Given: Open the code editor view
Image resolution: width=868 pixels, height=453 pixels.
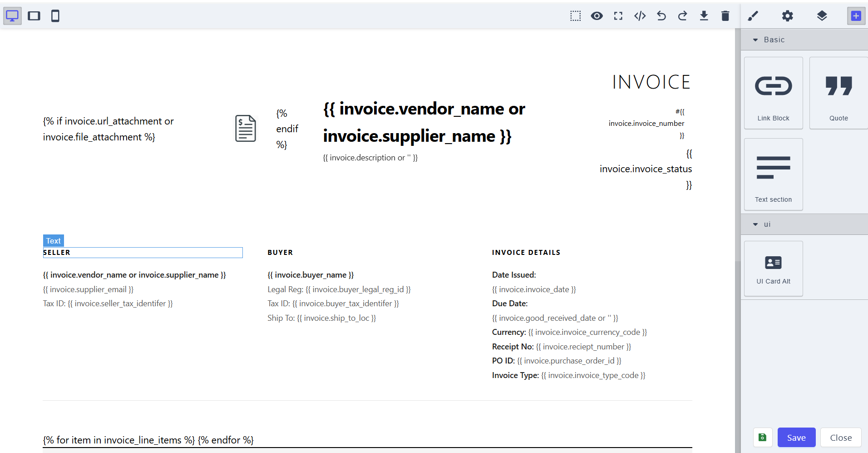Looking at the screenshot, I should pyautogui.click(x=639, y=15).
